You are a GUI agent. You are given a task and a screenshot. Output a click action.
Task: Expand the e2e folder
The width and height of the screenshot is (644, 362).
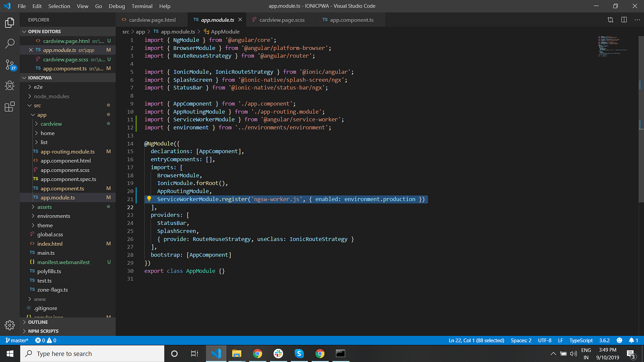coord(38,87)
